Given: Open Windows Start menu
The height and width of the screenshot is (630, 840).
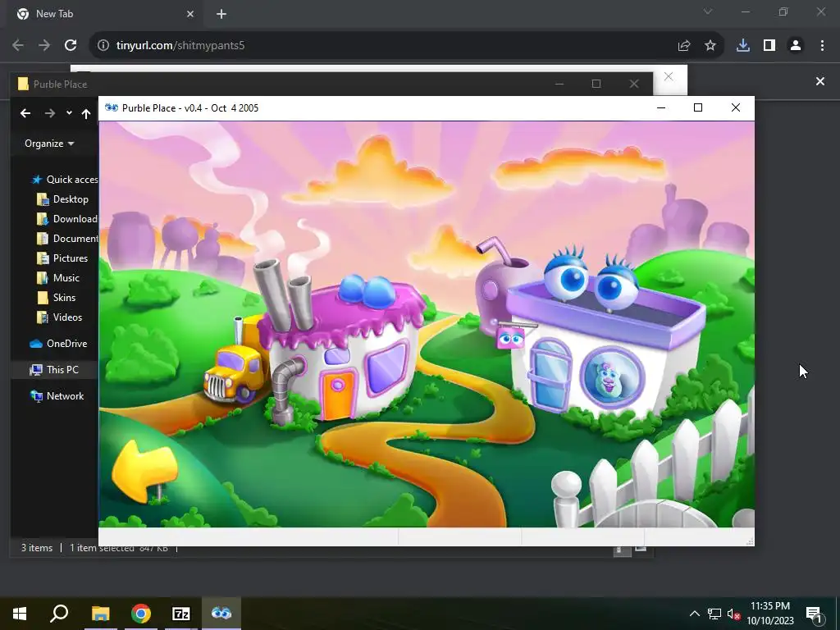Looking at the screenshot, I should pos(20,614).
